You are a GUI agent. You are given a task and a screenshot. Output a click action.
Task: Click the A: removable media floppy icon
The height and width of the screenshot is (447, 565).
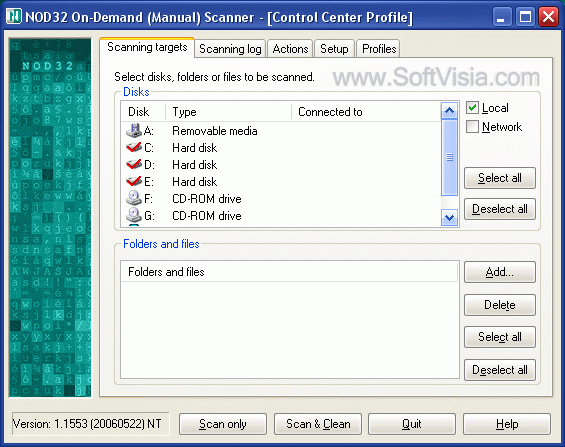134,130
